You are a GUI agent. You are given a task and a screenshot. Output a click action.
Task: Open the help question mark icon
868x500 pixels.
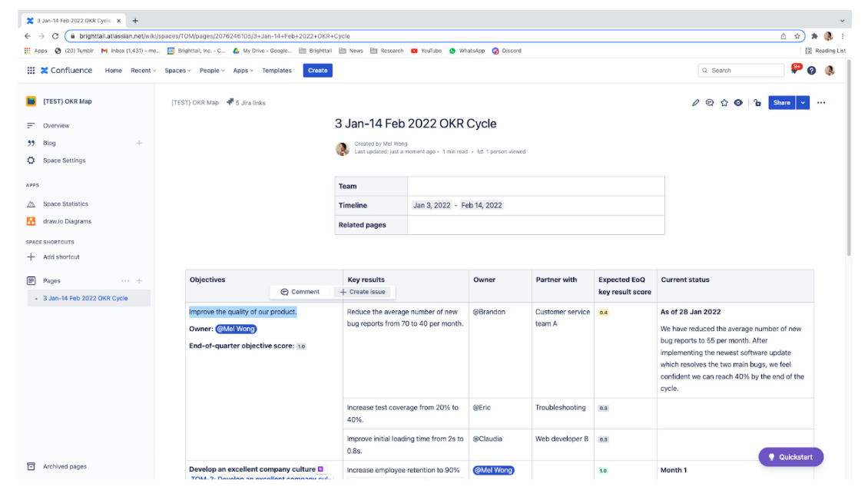pyautogui.click(x=811, y=71)
